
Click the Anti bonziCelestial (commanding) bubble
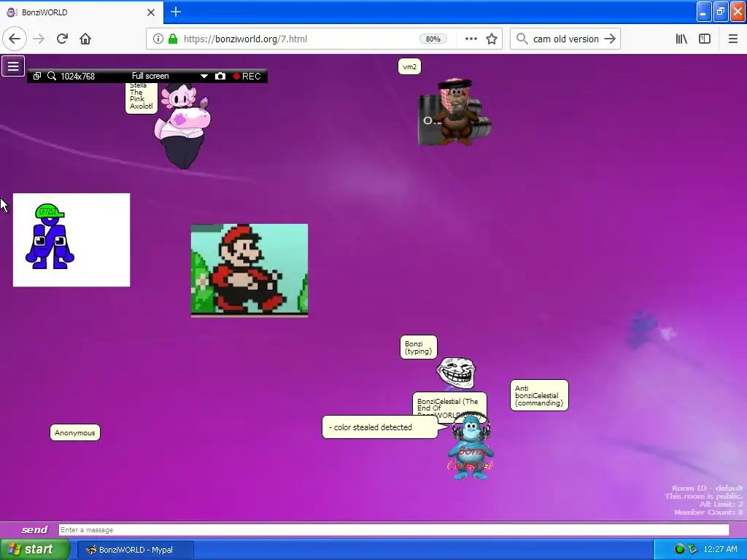539,395
